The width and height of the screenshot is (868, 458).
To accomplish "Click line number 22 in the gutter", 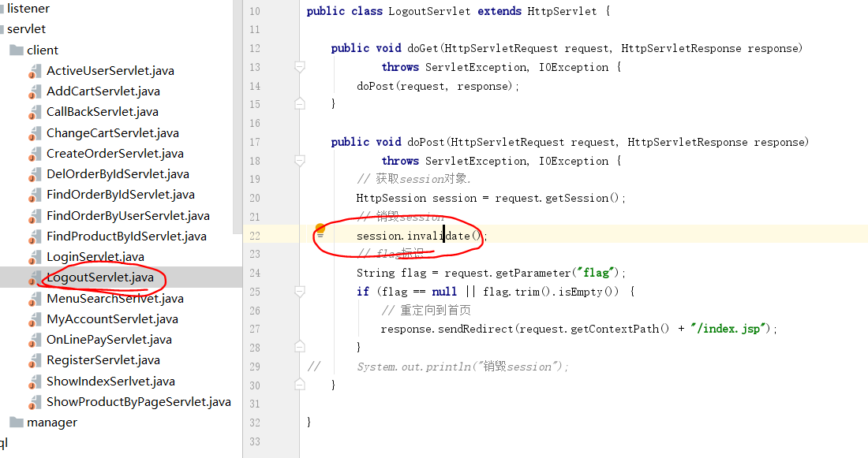I will pyautogui.click(x=254, y=236).
